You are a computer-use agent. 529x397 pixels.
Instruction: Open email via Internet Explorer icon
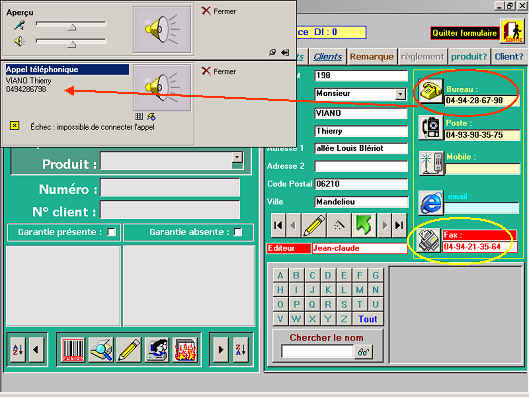coord(431,203)
